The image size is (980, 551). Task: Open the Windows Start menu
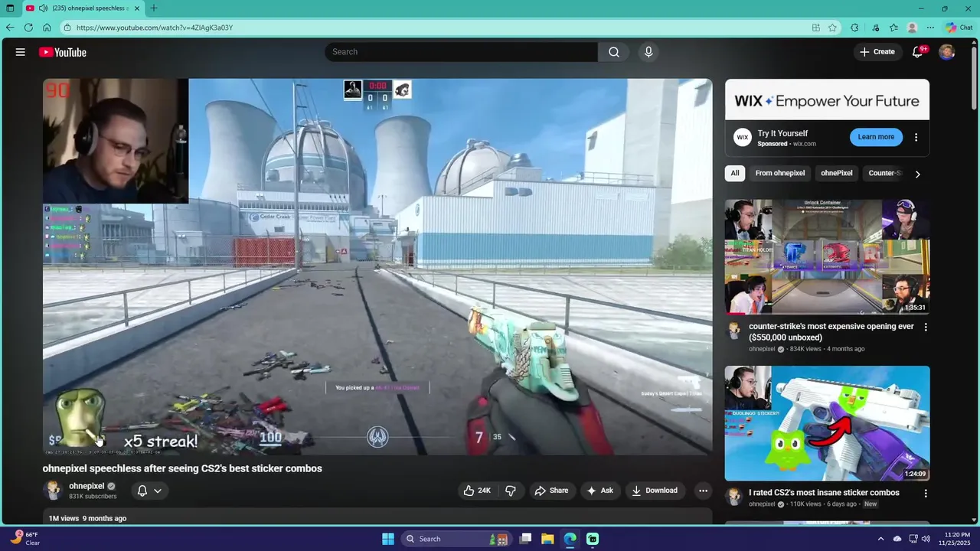pyautogui.click(x=388, y=539)
